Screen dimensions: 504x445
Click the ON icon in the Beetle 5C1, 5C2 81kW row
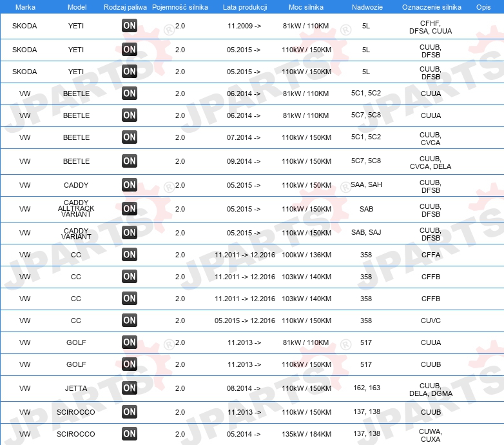130,94
